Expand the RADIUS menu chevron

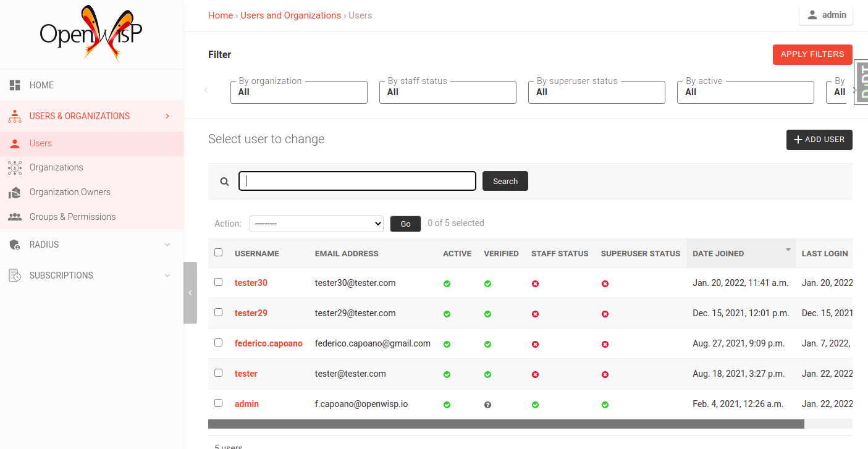click(167, 244)
